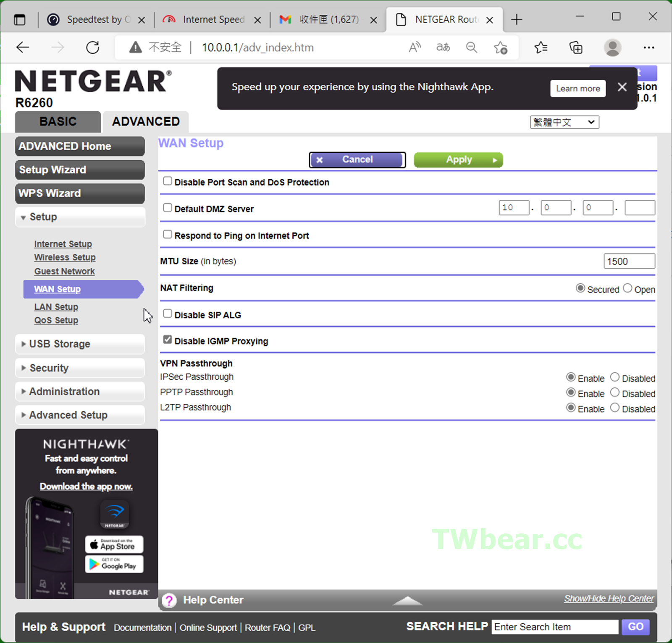The width and height of the screenshot is (672, 643).
Task: Dismiss the Nighthawk App banner
Action: click(622, 87)
